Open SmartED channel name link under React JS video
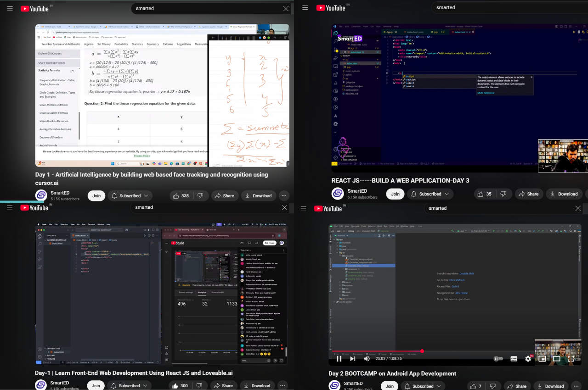This screenshot has width=588, height=390. (357, 191)
